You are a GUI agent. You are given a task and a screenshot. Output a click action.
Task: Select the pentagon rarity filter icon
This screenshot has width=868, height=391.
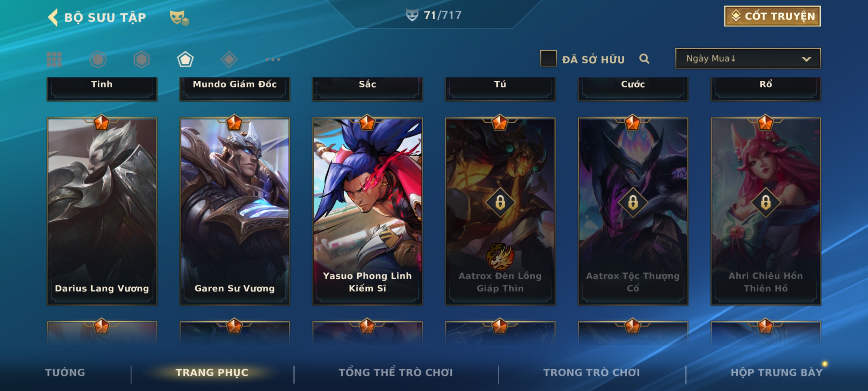click(x=185, y=59)
